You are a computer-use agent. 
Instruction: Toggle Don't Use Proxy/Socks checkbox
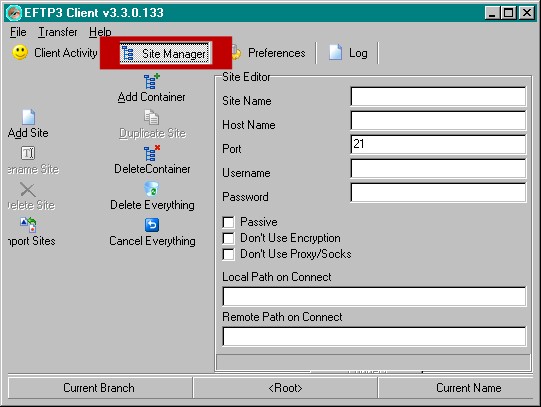tap(228, 255)
